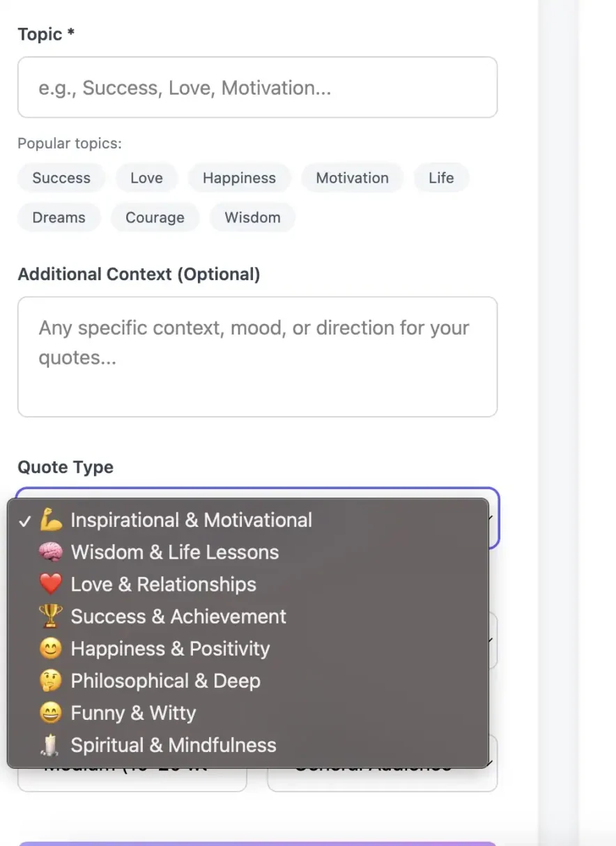Click the red heart emoji icon

point(50,585)
